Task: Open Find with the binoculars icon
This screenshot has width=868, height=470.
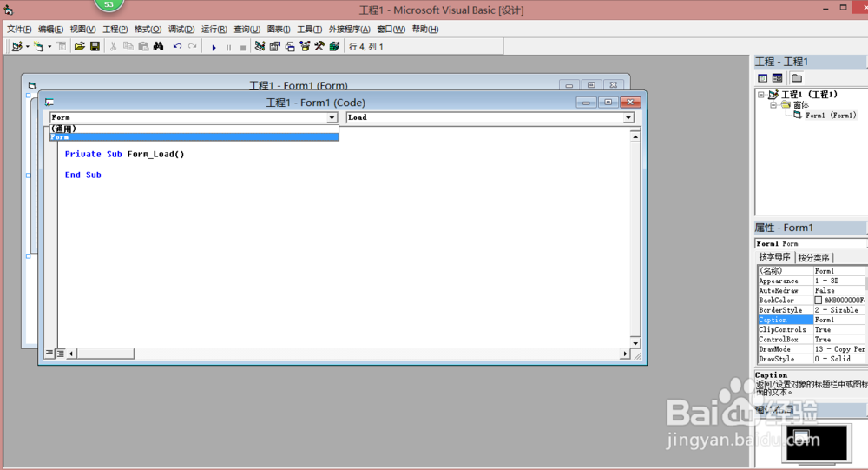Action: click(158, 47)
